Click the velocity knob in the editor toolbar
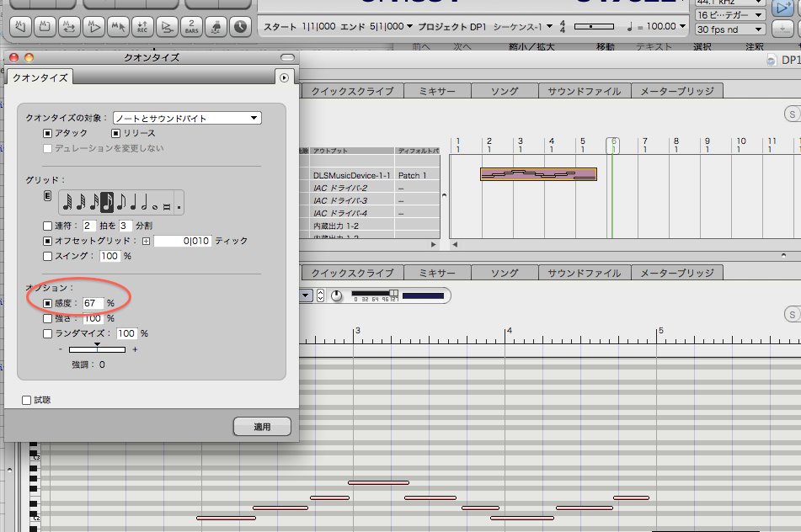This screenshot has width=801, height=532. coord(336,296)
